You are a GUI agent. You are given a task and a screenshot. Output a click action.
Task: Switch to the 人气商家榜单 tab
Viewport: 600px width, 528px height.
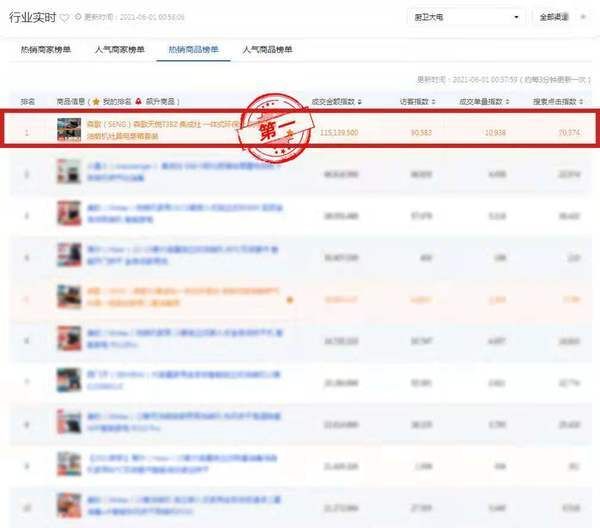point(119,49)
